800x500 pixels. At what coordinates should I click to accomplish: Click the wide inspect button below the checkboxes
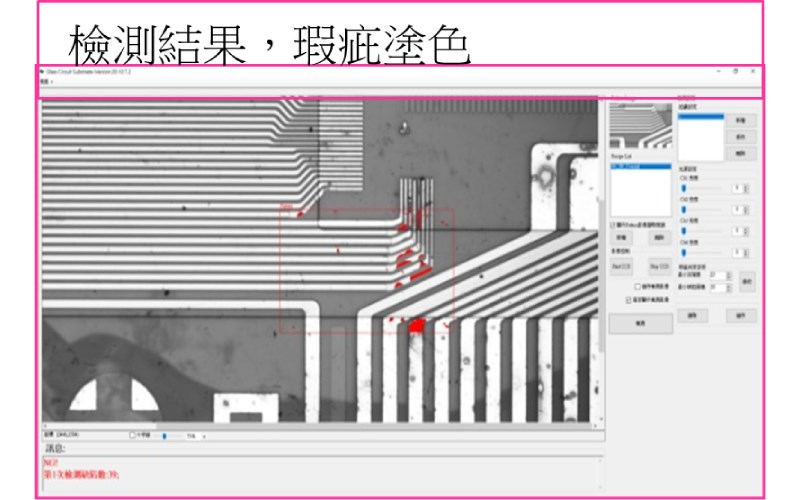640,324
